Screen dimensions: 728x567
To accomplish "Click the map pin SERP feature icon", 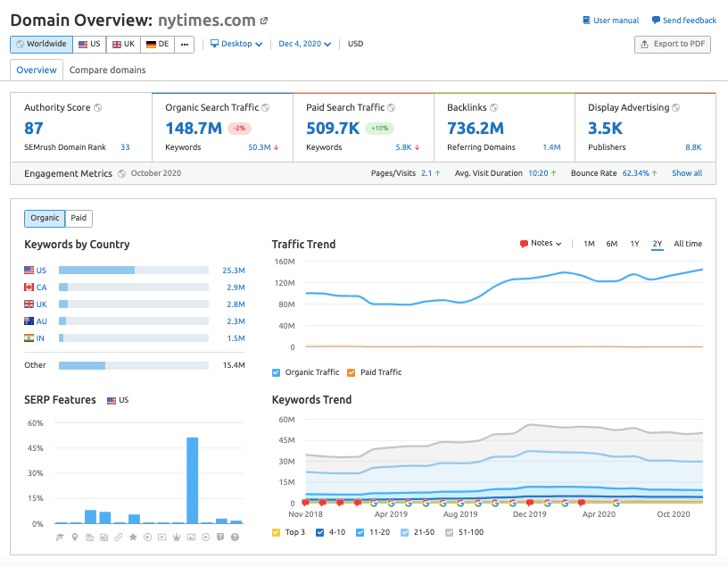I will click(75, 538).
